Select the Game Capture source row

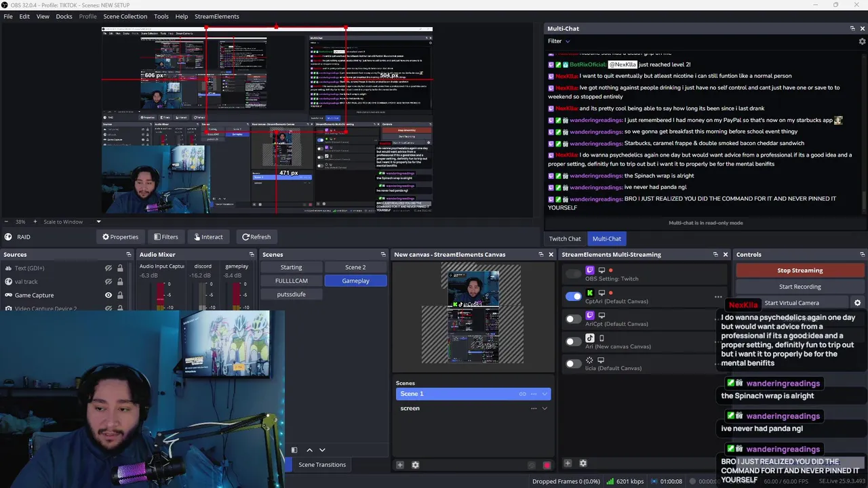(66, 295)
